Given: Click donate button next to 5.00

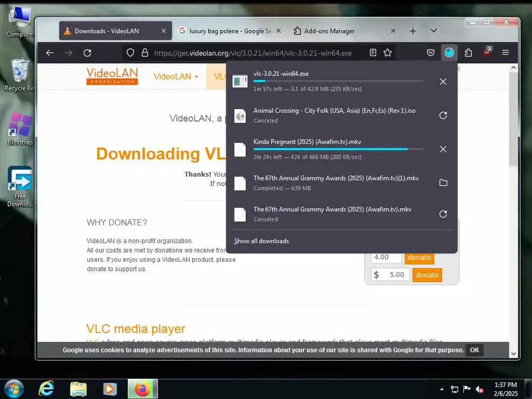Looking at the screenshot, I should coord(427,275).
